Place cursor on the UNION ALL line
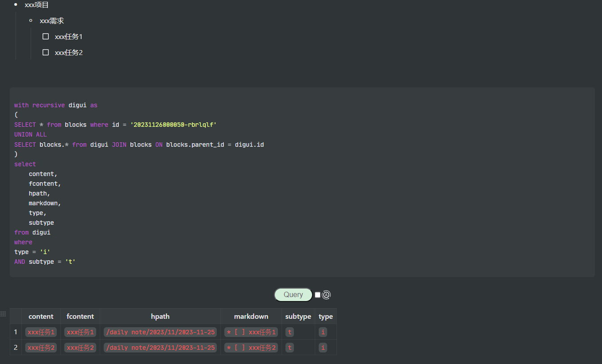The width and height of the screenshot is (602, 364). coord(31,134)
